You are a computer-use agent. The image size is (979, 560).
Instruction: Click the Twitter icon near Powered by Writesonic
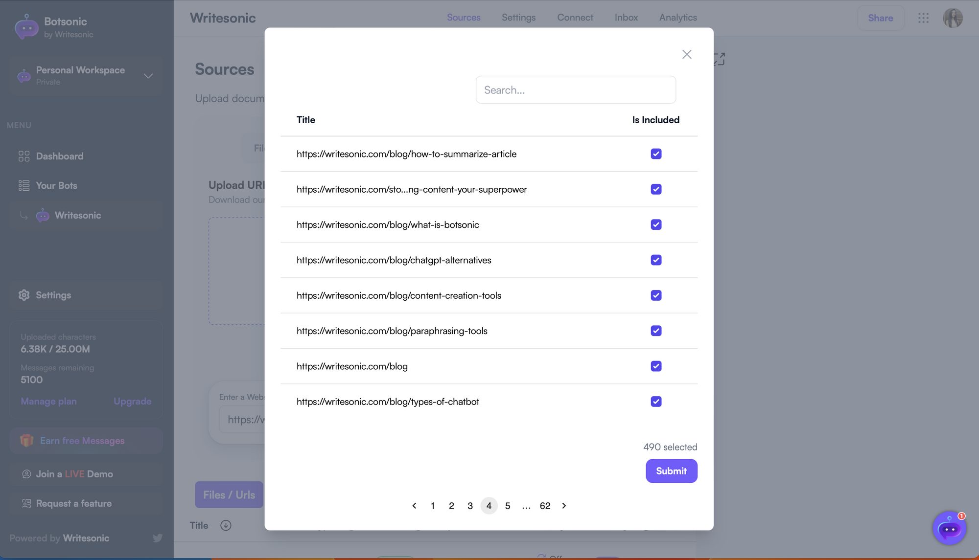[157, 538]
